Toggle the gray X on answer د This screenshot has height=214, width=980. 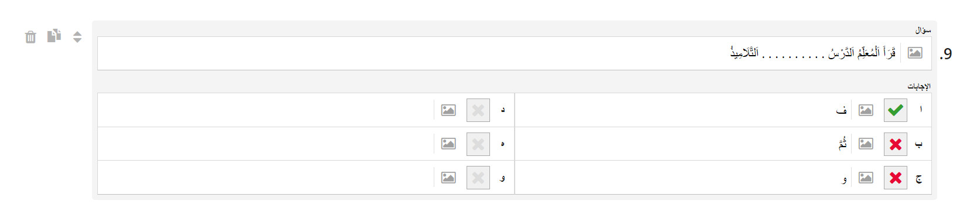click(x=478, y=110)
